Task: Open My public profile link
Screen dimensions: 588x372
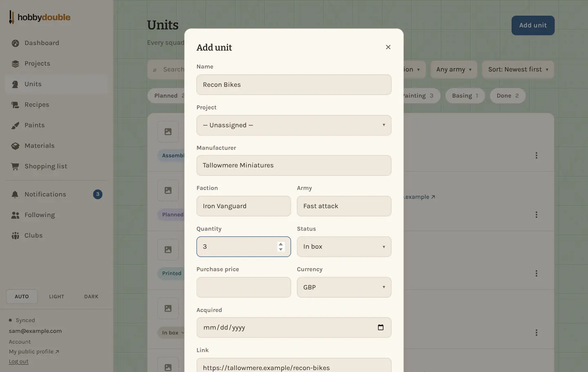Action: pyautogui.click(x=34, y=352)
